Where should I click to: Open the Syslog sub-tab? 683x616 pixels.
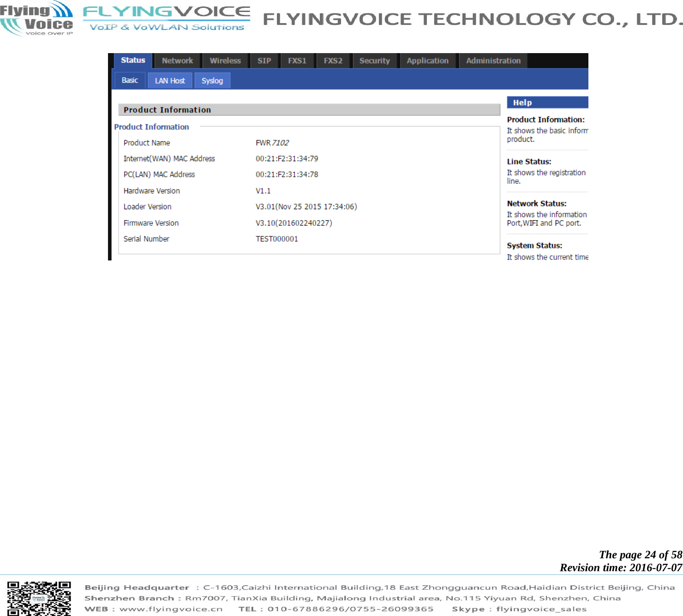pyautogui.click(x=212, y=81)
